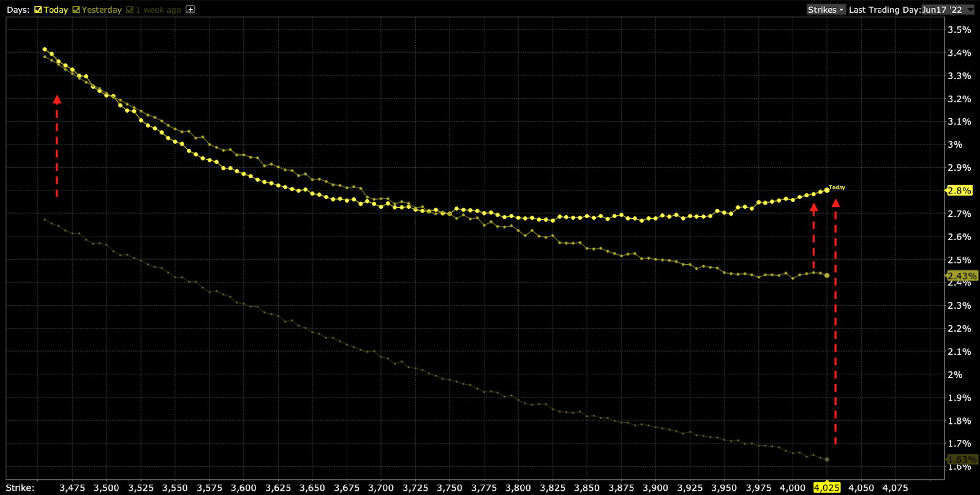Click the 4,000 strike label
This screenshot has height=495, width=980.
793,488
